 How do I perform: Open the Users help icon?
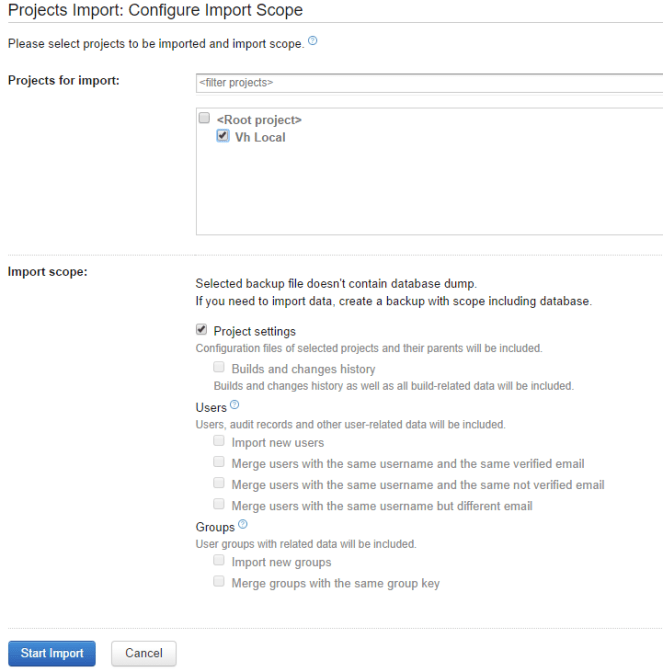235,405
